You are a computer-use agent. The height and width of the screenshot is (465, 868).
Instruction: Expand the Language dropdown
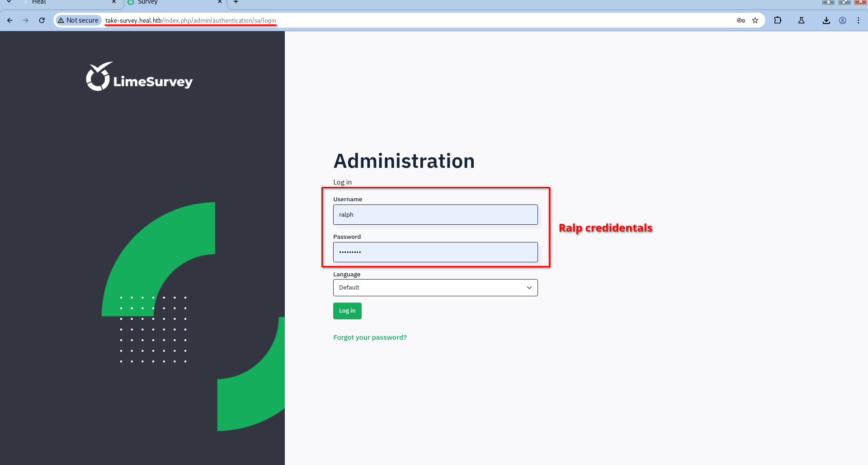435,288
